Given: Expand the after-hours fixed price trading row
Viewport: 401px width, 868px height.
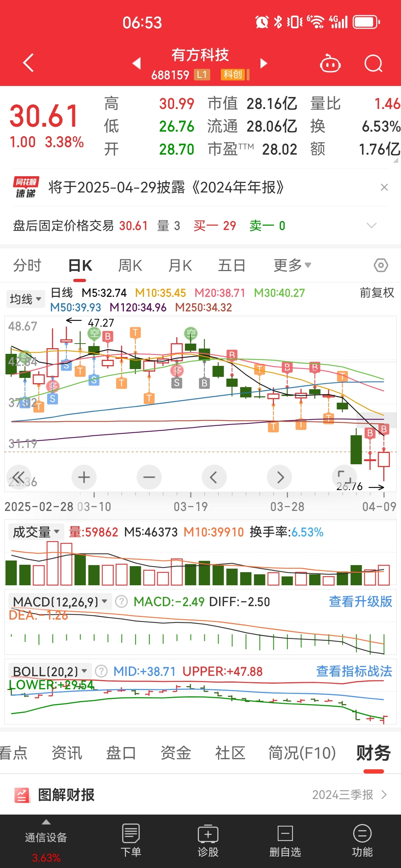Looking at the screenshot, I should click(371, 226).
